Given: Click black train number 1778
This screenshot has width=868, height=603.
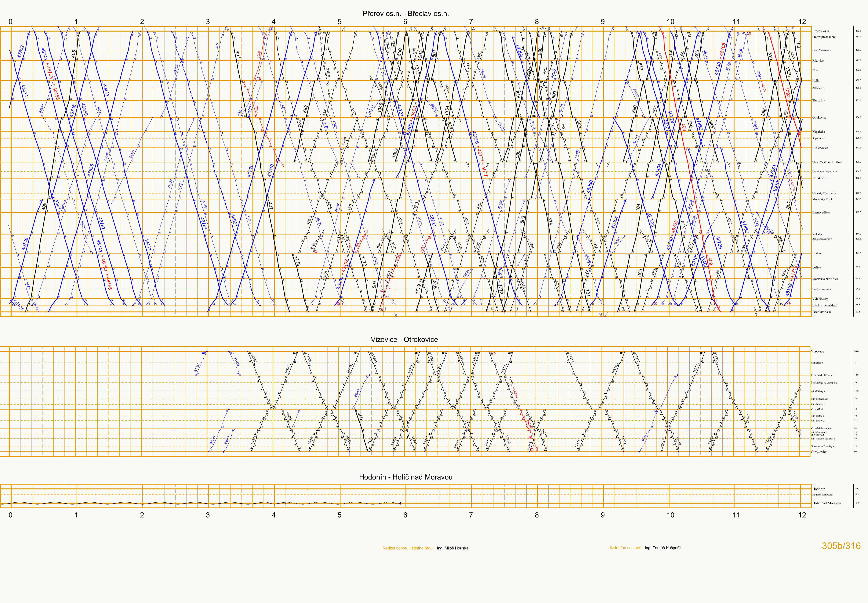Looking at the screenshot, I should (297, 261).
